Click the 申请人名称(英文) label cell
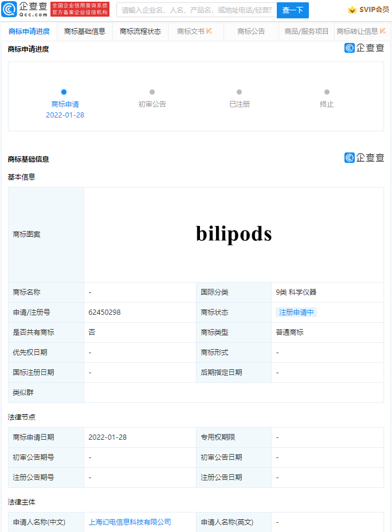 pos(234,522)
